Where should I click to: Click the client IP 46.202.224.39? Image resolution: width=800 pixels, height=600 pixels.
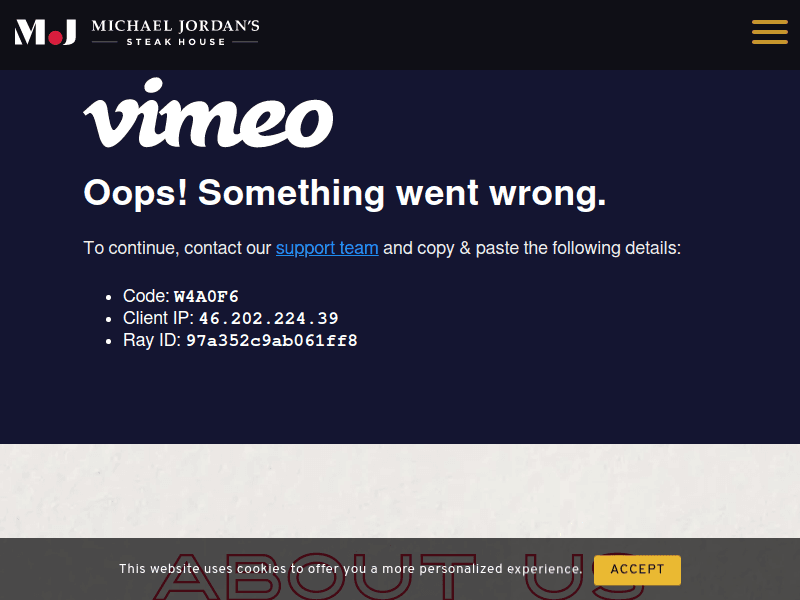tap(268, 318)
